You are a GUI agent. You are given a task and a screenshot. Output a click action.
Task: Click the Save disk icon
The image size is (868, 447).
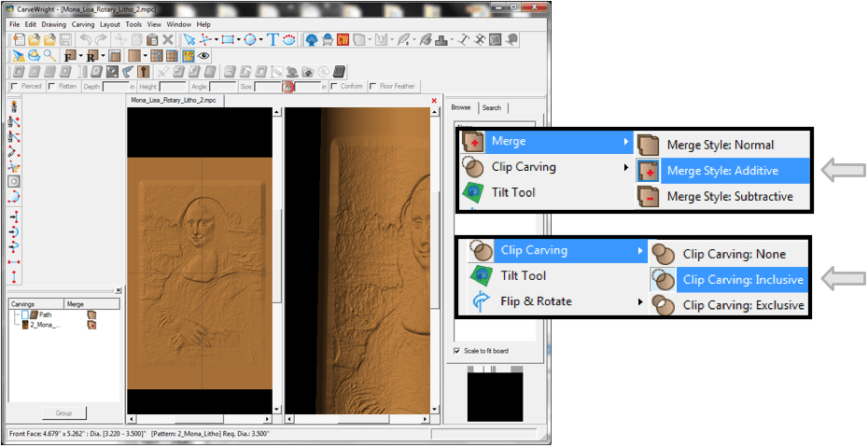65,40
